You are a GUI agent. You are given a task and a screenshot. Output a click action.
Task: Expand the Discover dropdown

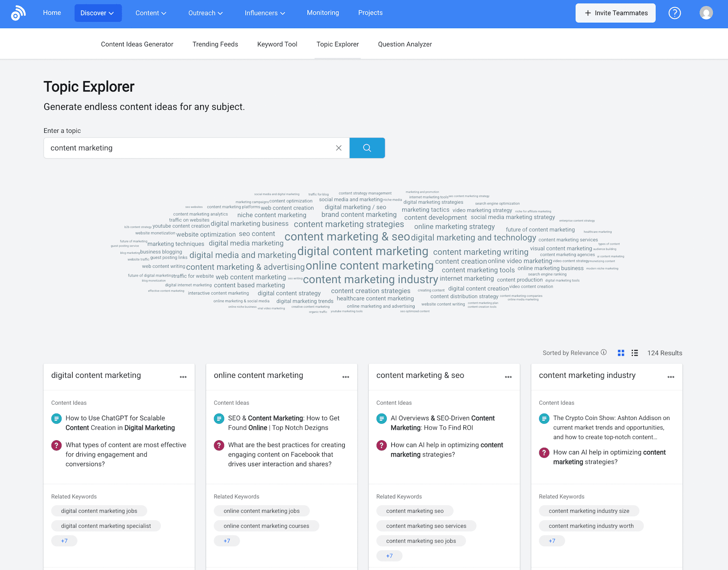click(98, 13)
